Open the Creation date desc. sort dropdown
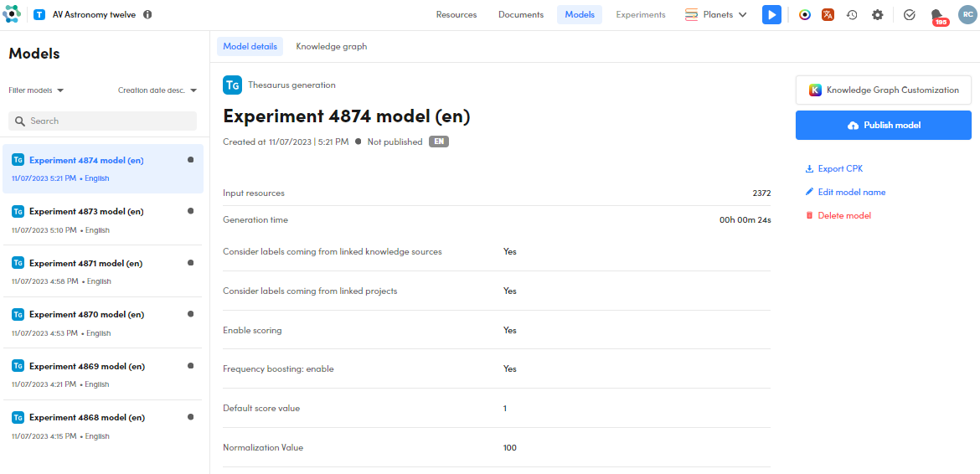Image resolution: width=980 pixels, height=474 pixels. [157, 90]
